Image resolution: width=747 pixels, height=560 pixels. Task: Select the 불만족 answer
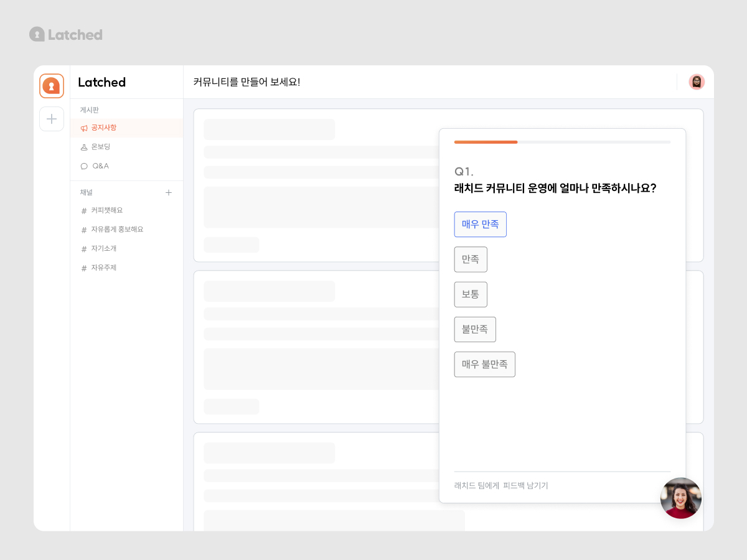pyautogui.click(x=475, y=329)
